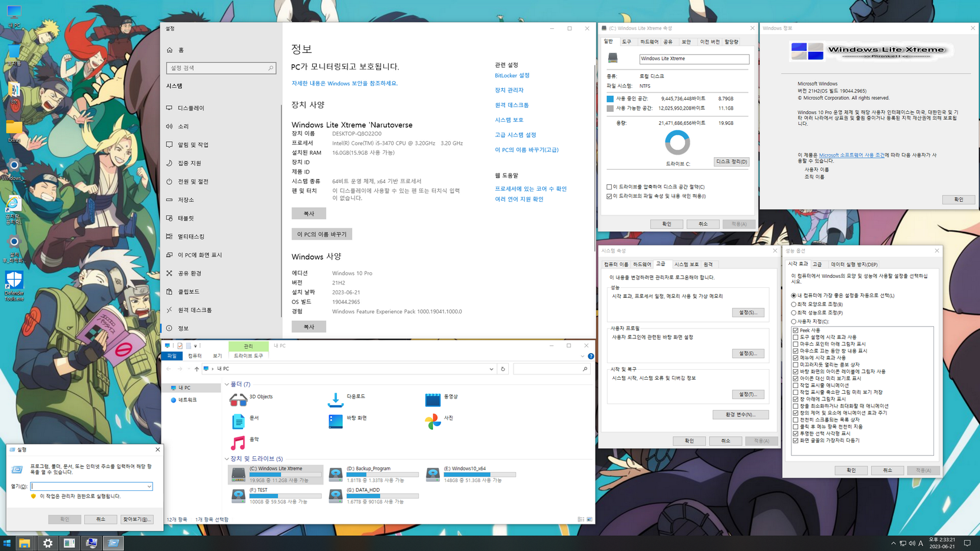The image size is (980, 551).
Task: Open 데이터 실행 방지(DEP) tab
Action: tap(854, 264)
